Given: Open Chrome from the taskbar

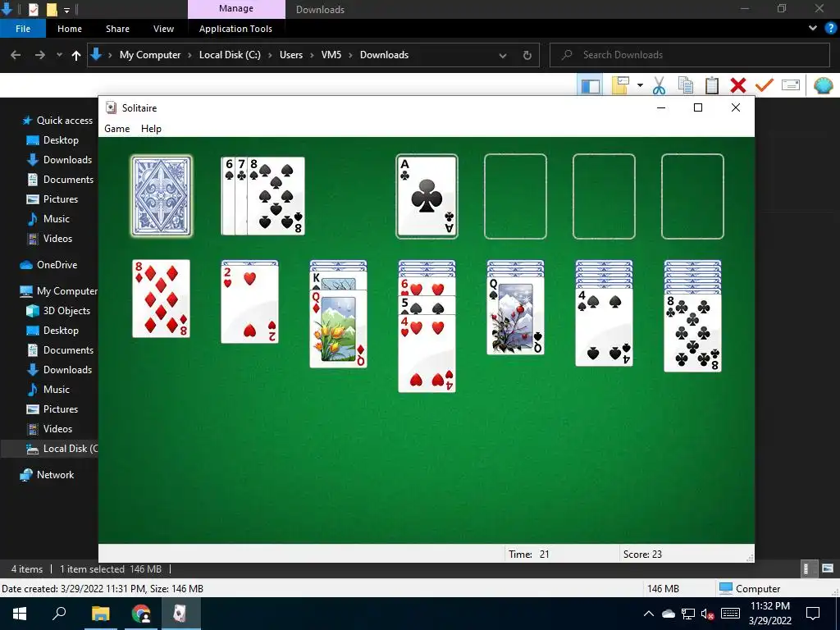Looking at the screenshot, I should [x=141, y=614].
